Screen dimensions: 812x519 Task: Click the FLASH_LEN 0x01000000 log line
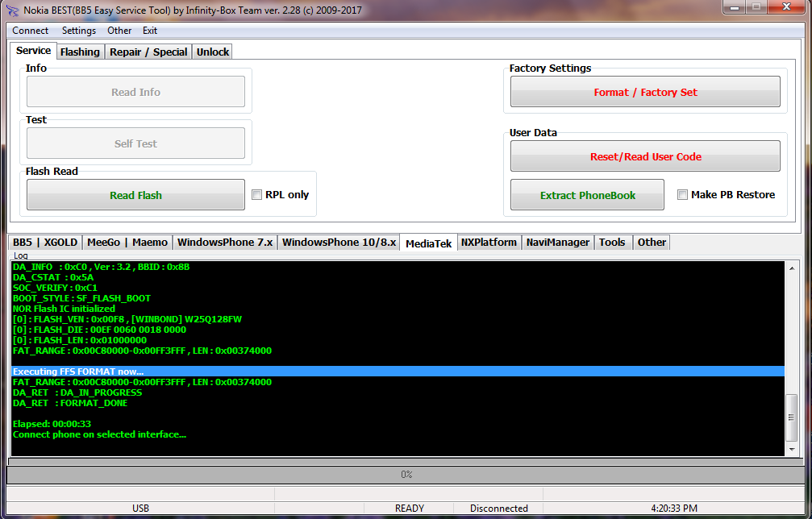tap(80, 340)
